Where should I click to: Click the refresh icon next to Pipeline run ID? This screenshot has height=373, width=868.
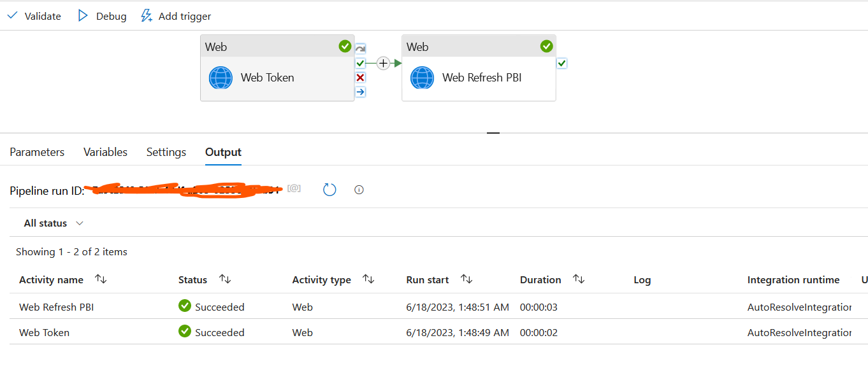click(x=329, y=189)
